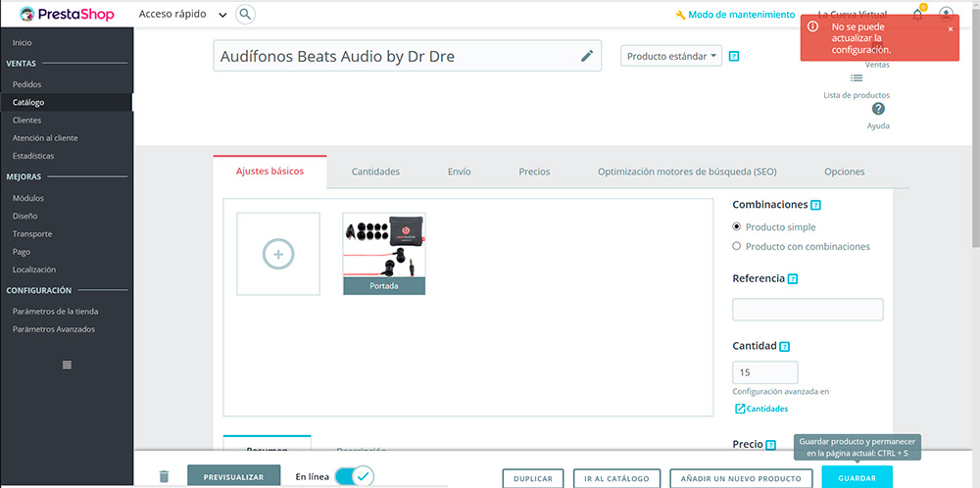Viewport: 980px width, 488px height.
Task: Open the Opciones tab
Action: coord(845,171)
